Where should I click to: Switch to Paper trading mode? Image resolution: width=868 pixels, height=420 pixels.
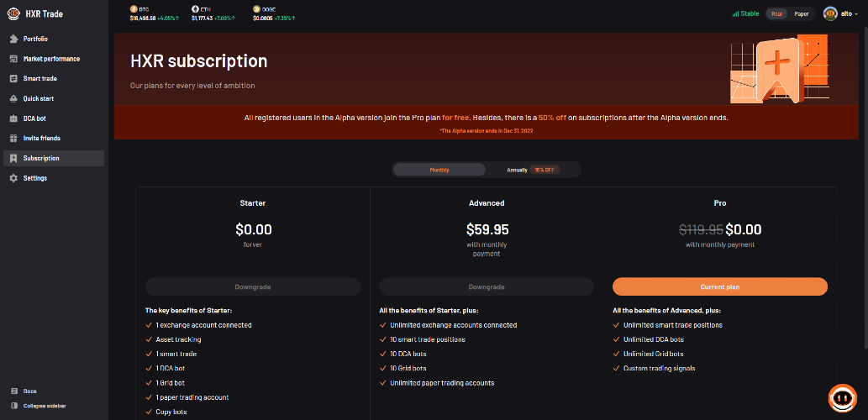point(801,13)
